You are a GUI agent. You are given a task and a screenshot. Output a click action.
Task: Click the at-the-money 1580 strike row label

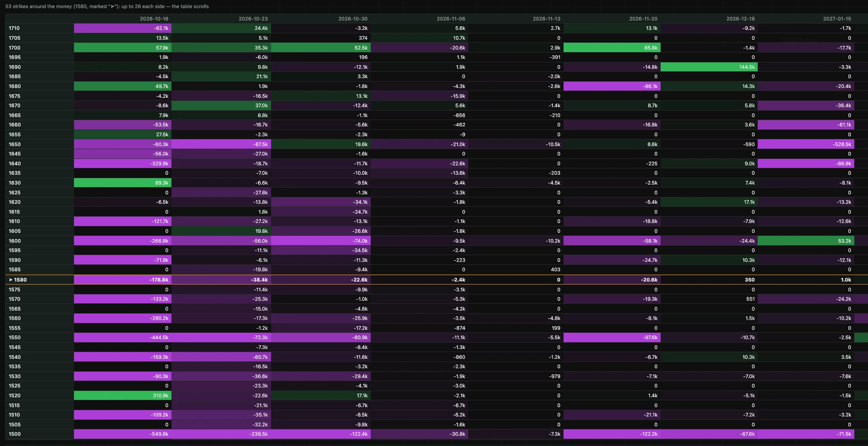tap(40, 280)
